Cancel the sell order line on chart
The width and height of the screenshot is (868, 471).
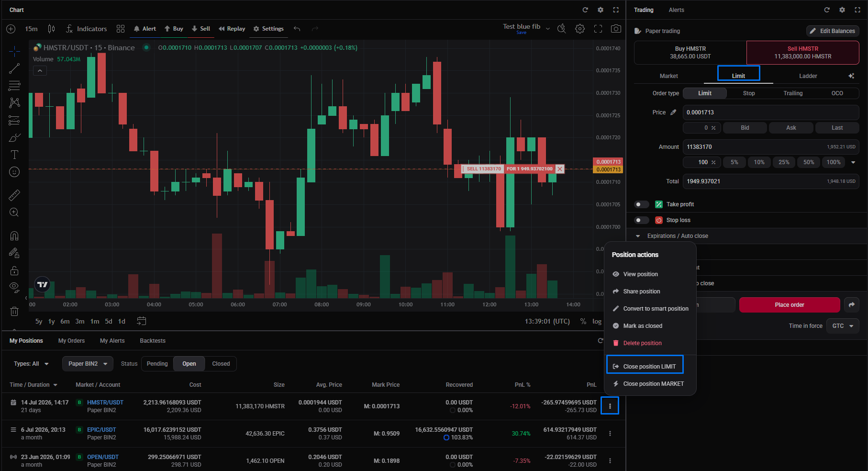coord(560,169)
